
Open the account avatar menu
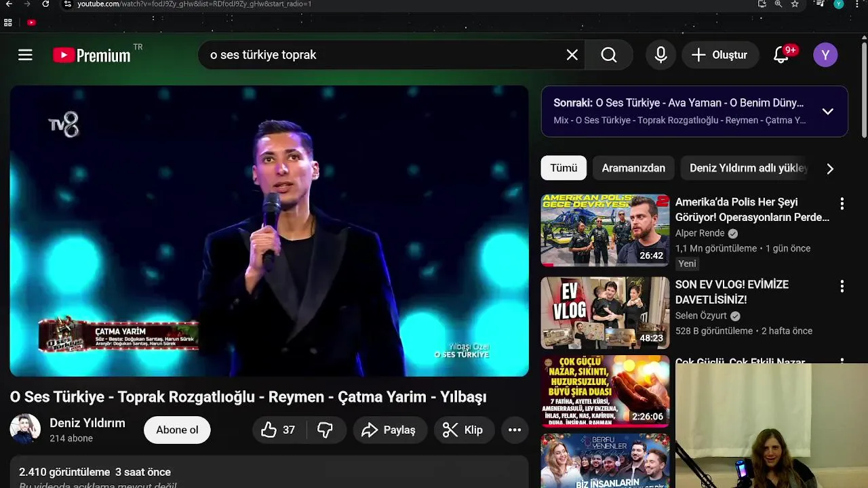(825, 55)
